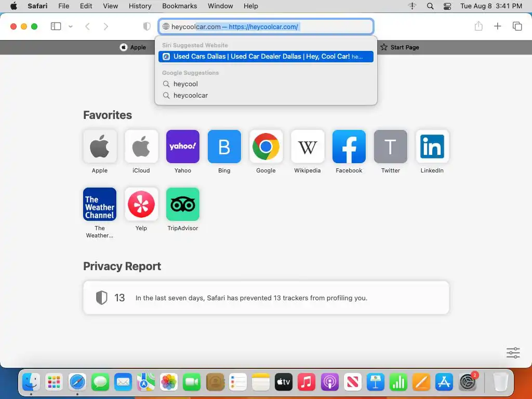Open the History menu
The image size is (532, 399).
coord(140,6)
